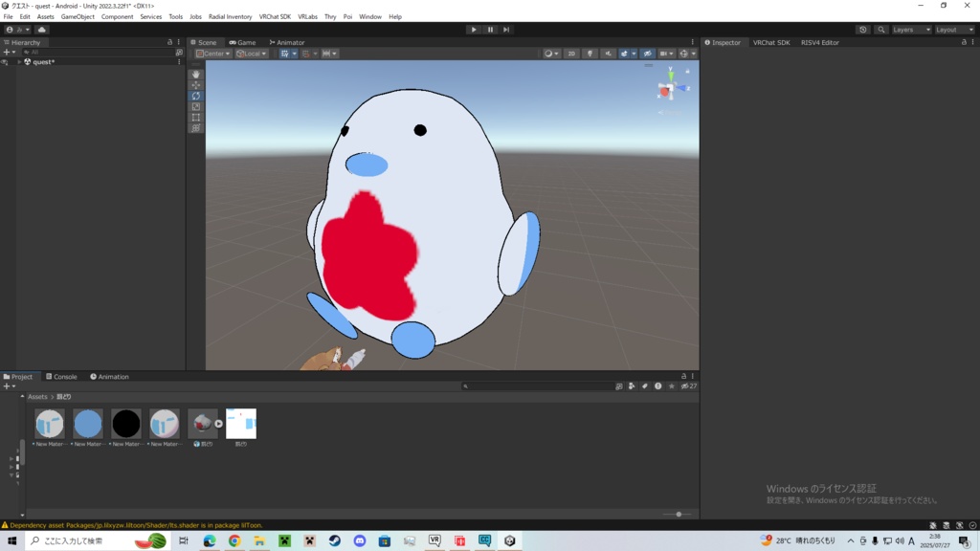The image size is (980, 551).
Task: Toggle 2D view mode in Scene
Action: tap(571, 54)
